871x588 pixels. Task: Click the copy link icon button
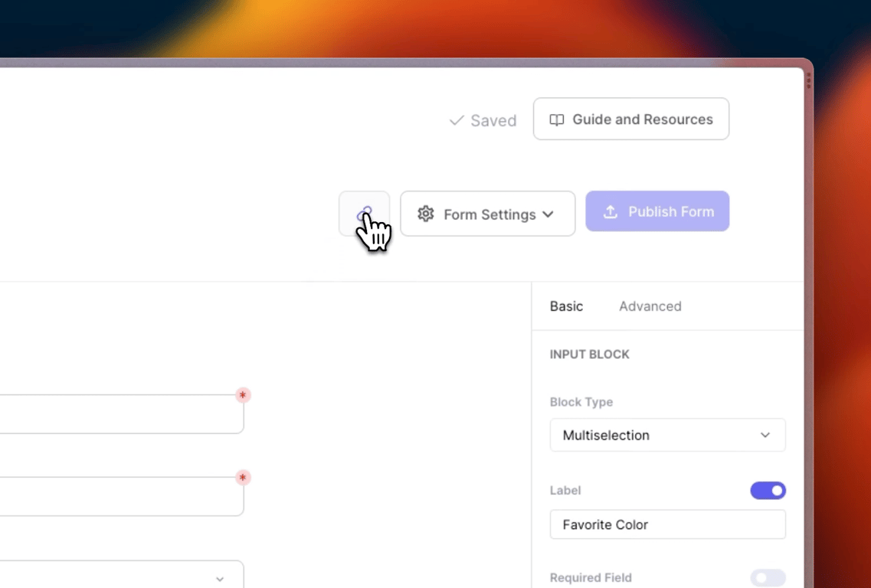click(x=365, y=214)
